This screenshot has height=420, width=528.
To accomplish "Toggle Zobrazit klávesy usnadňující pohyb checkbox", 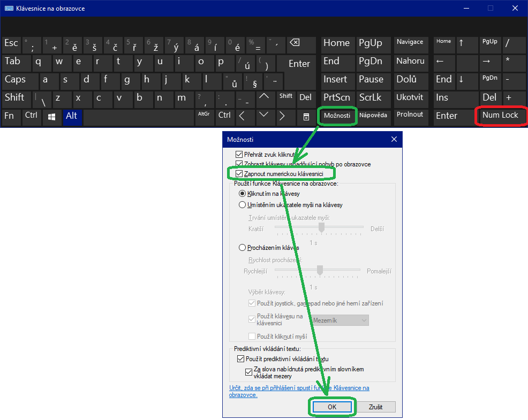I will [x=239, y=164].
